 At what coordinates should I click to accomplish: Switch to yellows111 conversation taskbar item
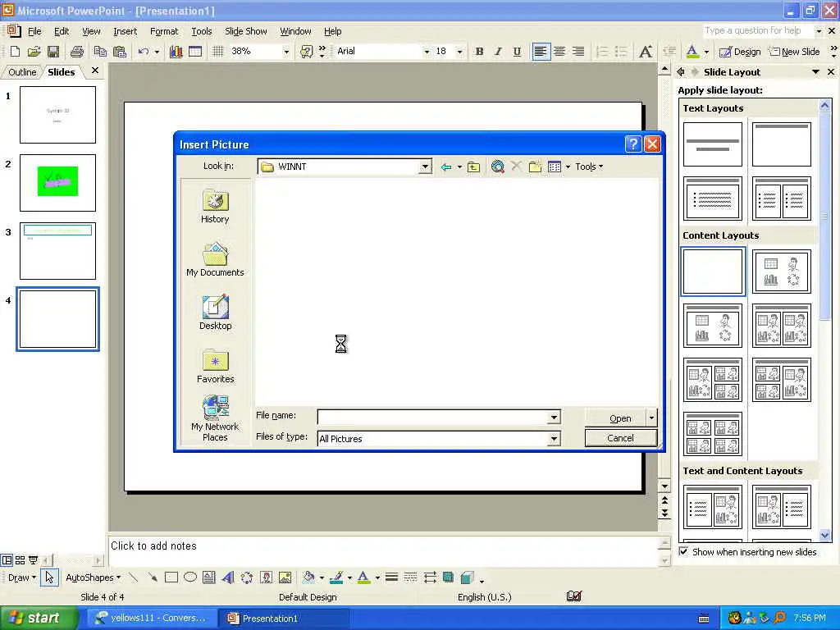[x=151, y=619]
